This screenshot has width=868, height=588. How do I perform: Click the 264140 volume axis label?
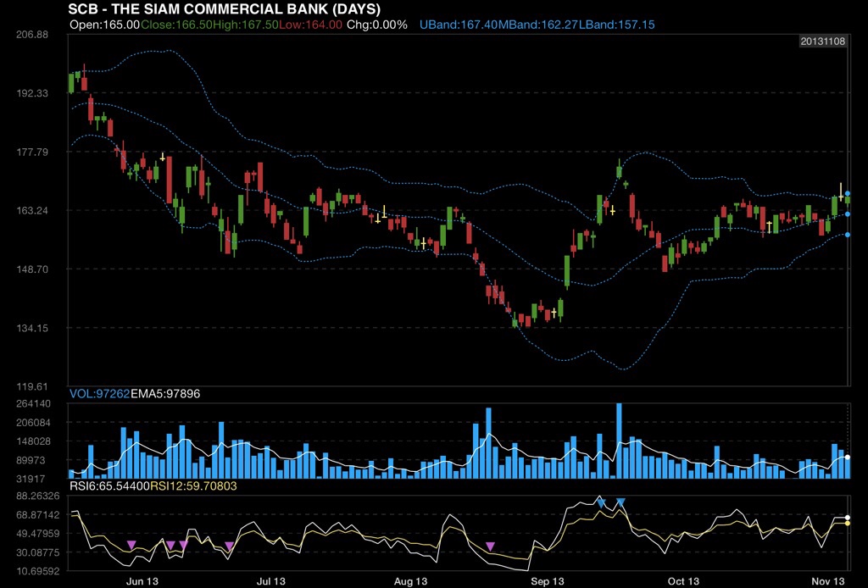[33, 404]
